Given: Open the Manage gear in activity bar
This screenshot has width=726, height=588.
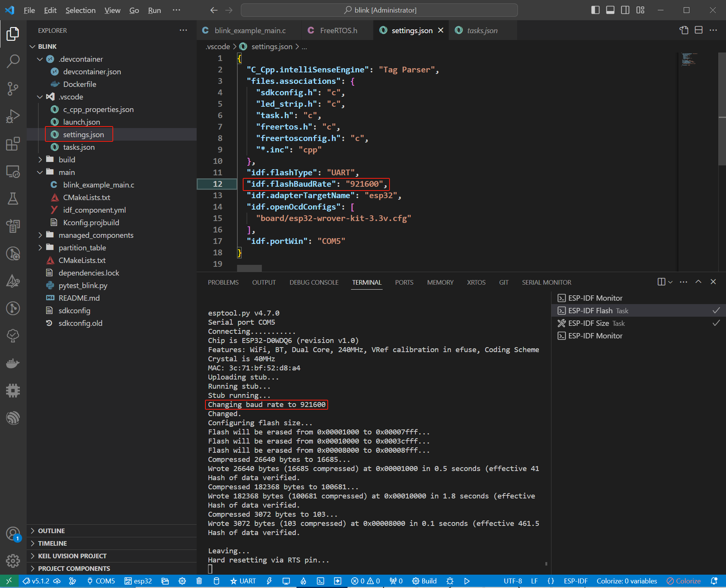Looking at the screenshot, I should (x=13, y=561).
